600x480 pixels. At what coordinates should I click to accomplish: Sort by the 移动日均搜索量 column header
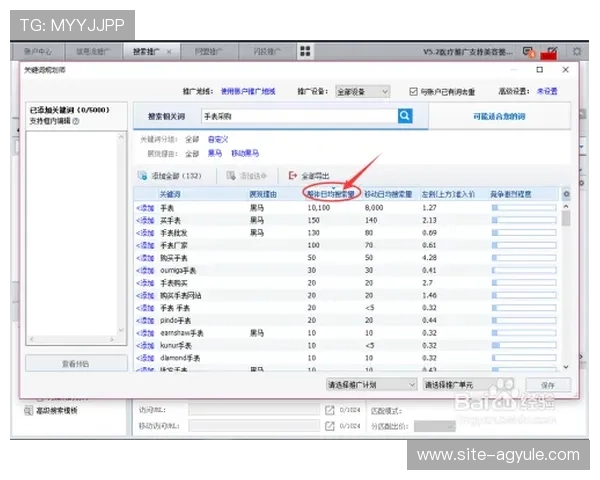[x=388, y=194]
